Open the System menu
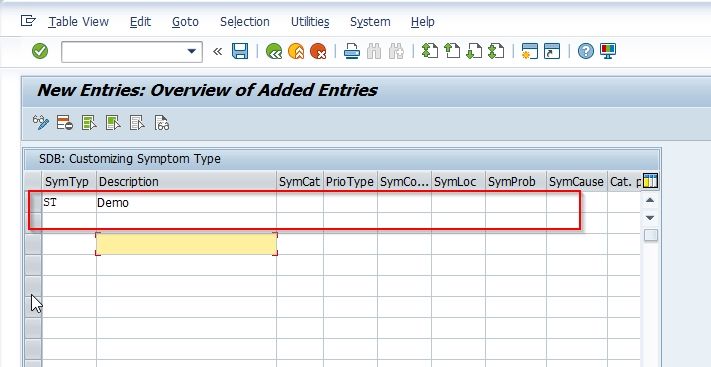Image resolution: width=711 pixels, height=367 pixels. [370, 22]
